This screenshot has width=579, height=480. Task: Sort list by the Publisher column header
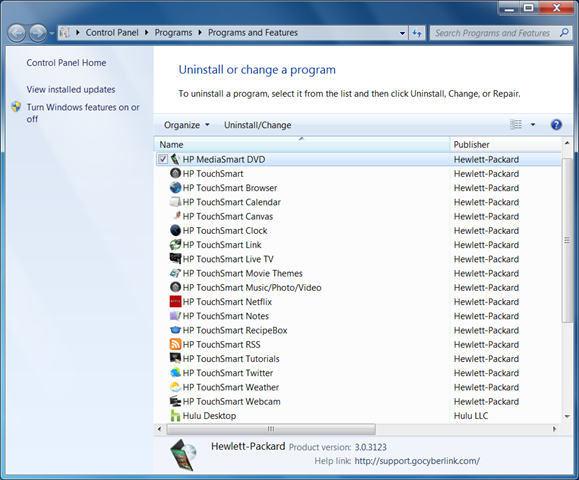[x=505, y=144]
